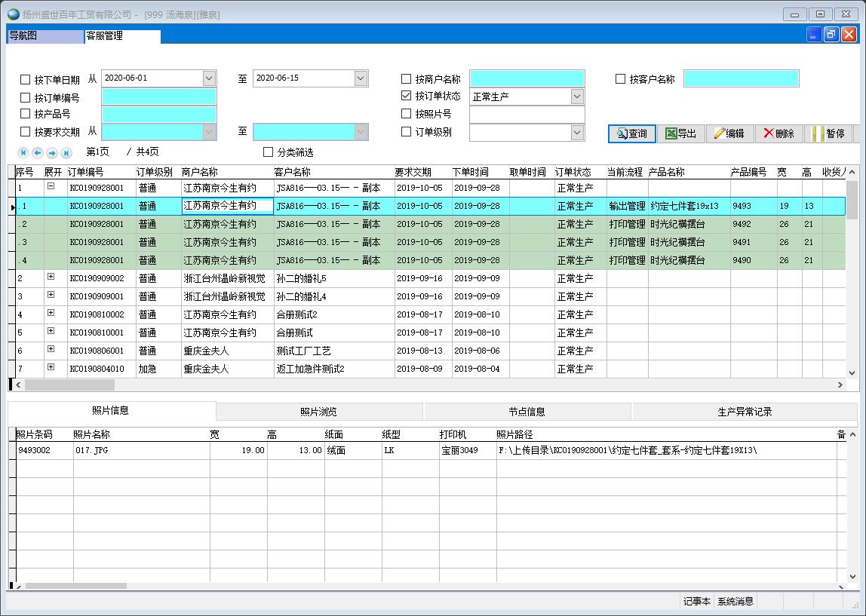Tick the 分类筛选 checkbox
This screenshot has width=866, height=616.
(x=268, y=152)
